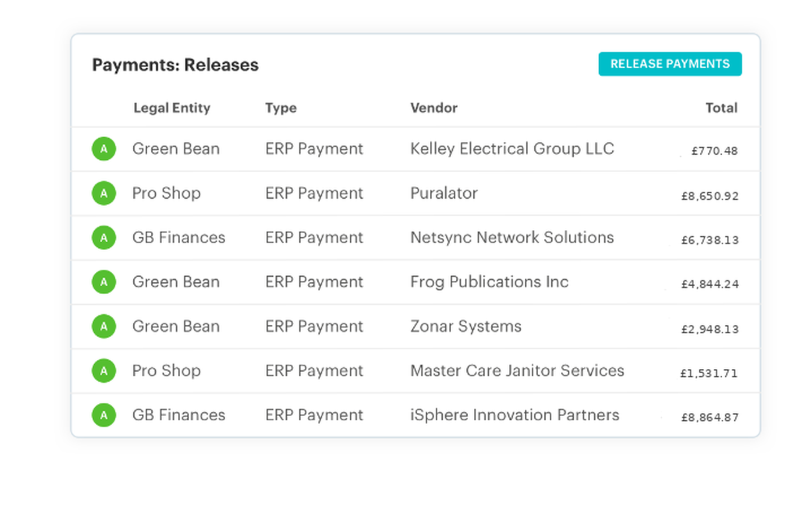Select the Puralator vendor cell
Image resolution: width=811 pixels, height=532 pixels.
coord(444,193)
